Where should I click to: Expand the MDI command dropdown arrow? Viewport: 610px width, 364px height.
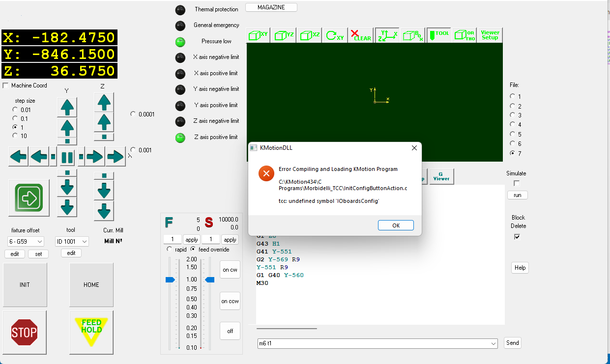pos(494,343)
